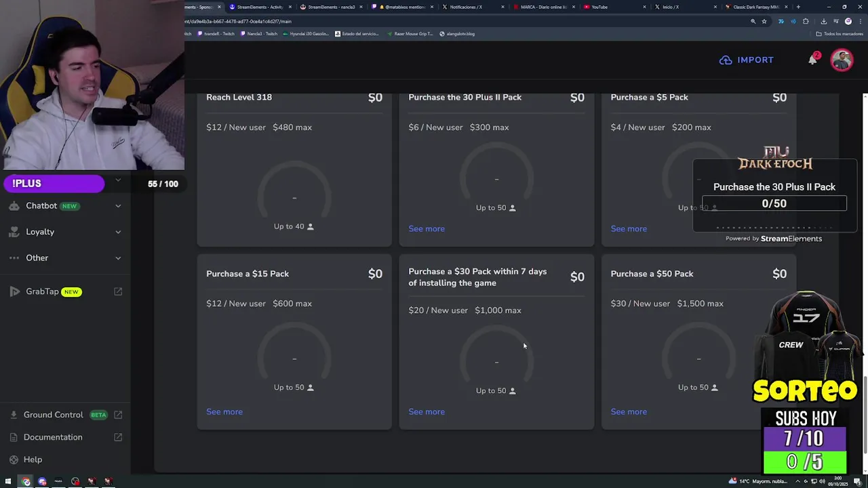Image resolution: width=868 pixels, height=488 pixels.
Task: Click the Up to 40 users label
Action: point(294,226)
